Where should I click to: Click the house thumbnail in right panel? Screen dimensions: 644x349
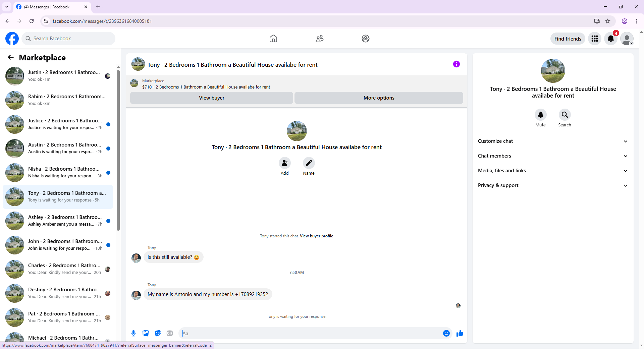pos(553,71)
